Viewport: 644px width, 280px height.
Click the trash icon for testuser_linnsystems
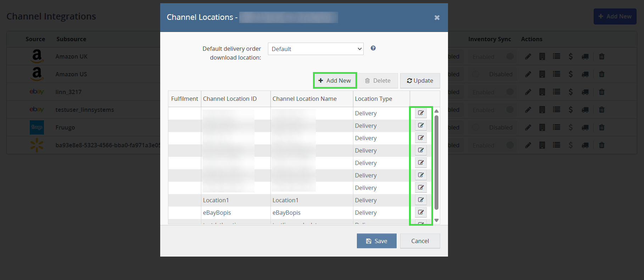coord(602,110)
